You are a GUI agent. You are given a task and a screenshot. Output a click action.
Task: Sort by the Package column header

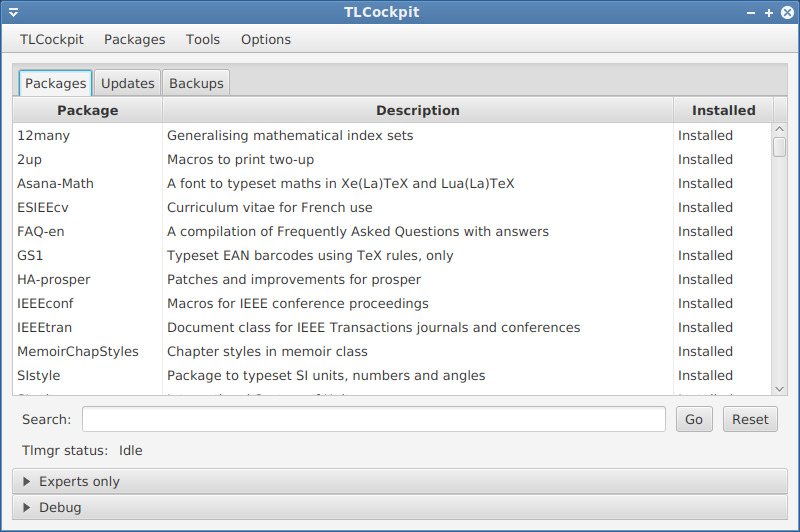(x=88, y=110)
